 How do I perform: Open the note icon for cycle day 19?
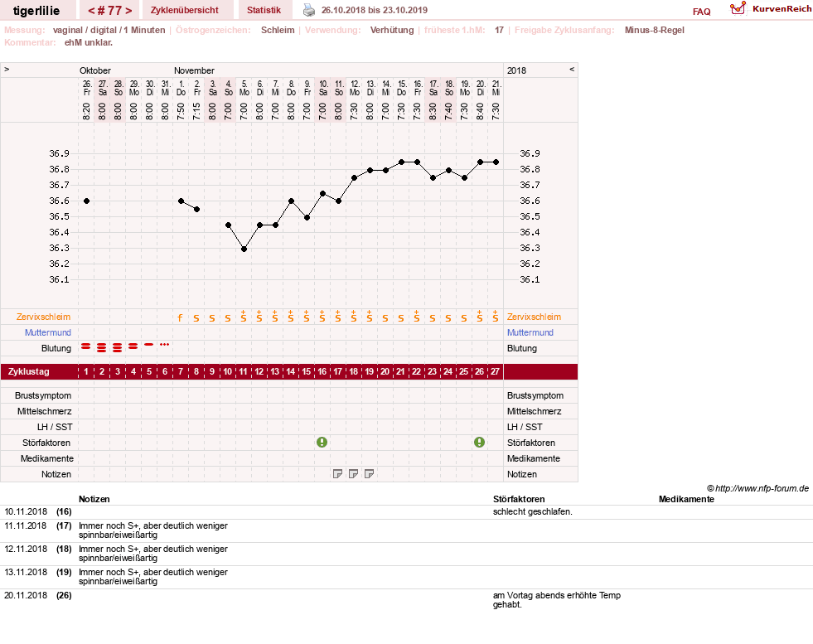pyautogui.click(x=369, y=474)
